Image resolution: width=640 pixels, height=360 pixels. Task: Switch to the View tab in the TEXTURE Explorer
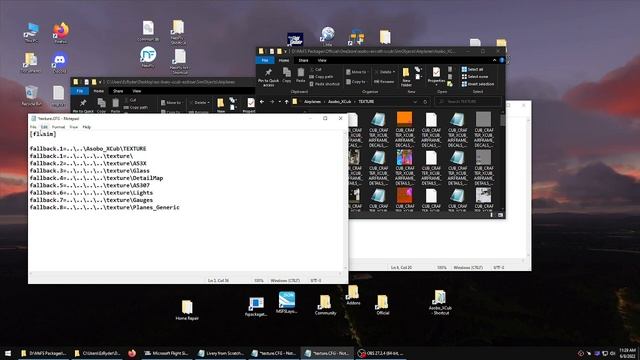tap(322, 60)
